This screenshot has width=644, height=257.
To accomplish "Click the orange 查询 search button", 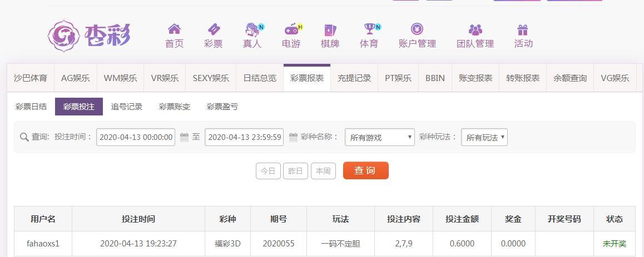I will tap(365, 170).
